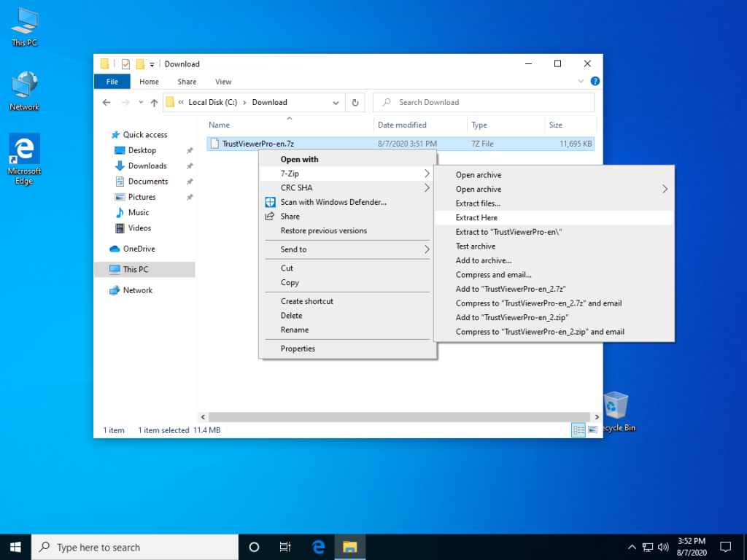The image size is (747, 560).
Task: Click the horizontal scrollbar right arrow
Action: coord(597,416)
